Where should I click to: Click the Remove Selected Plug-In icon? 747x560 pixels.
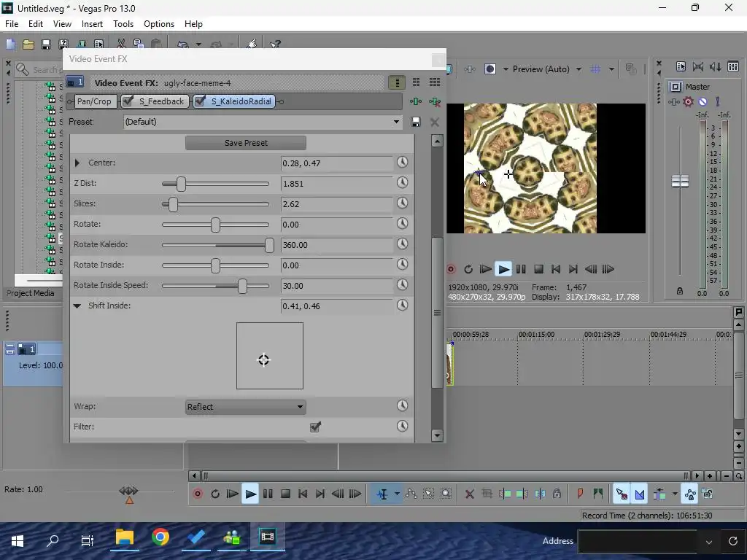pos(435,101)
